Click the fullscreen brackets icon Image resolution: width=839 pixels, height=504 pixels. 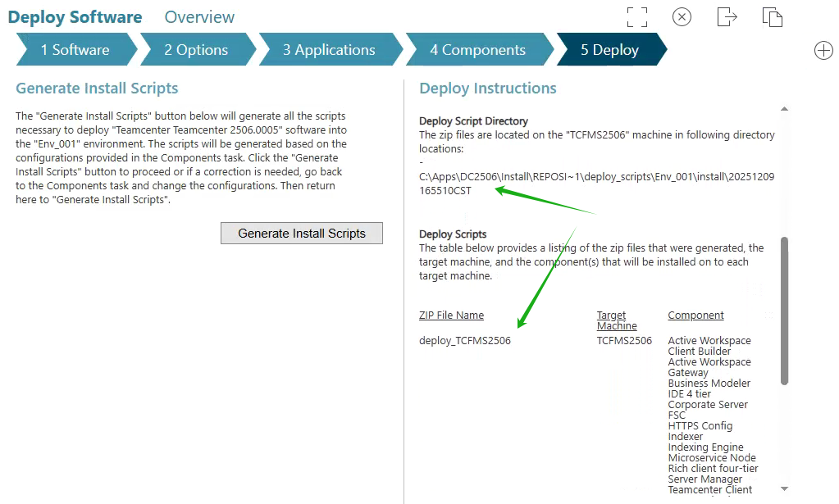pos(636,17)
